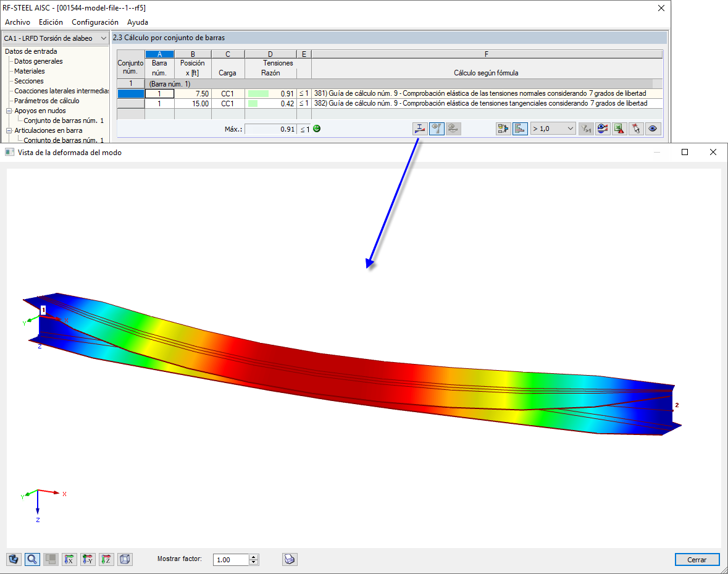Collapse the Apoyos en nudos tree node
The height and width of the screenshot is (574, 728).
tap(9, 111)
